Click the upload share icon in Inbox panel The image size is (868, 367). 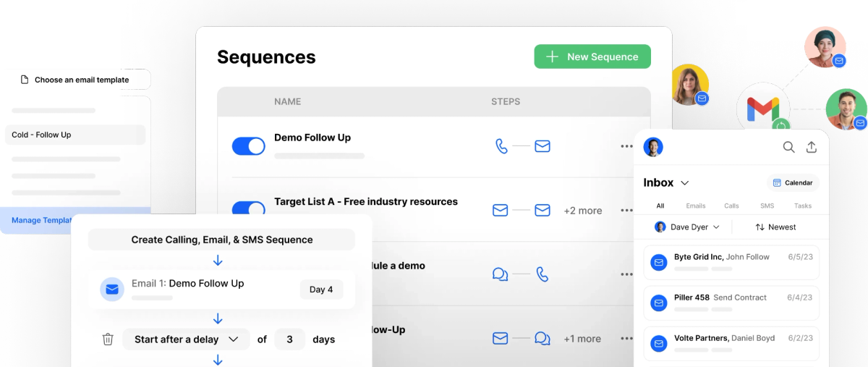pyautogui.click(x=812, y=147)
